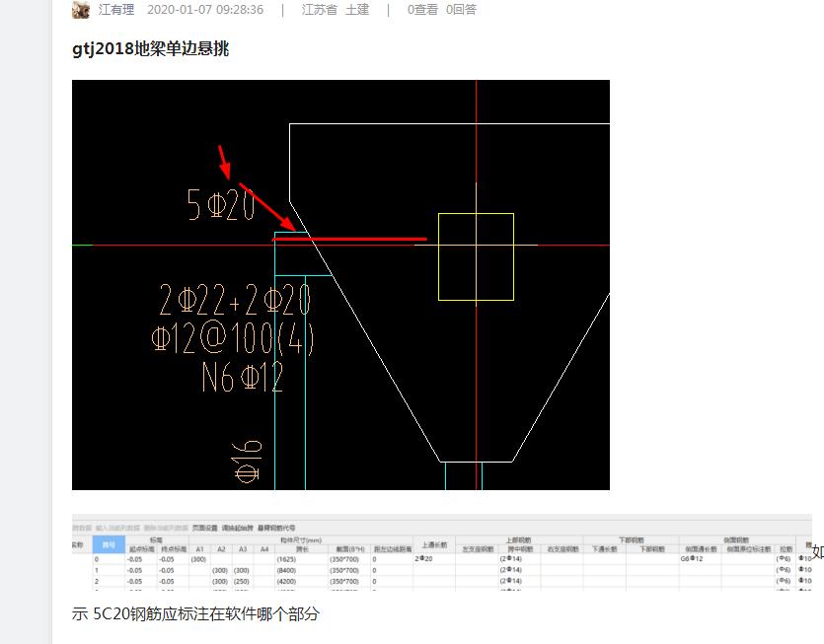Click the ⌀12@100(4) stirrup label
824x644 pixels.
coord(232,338)
